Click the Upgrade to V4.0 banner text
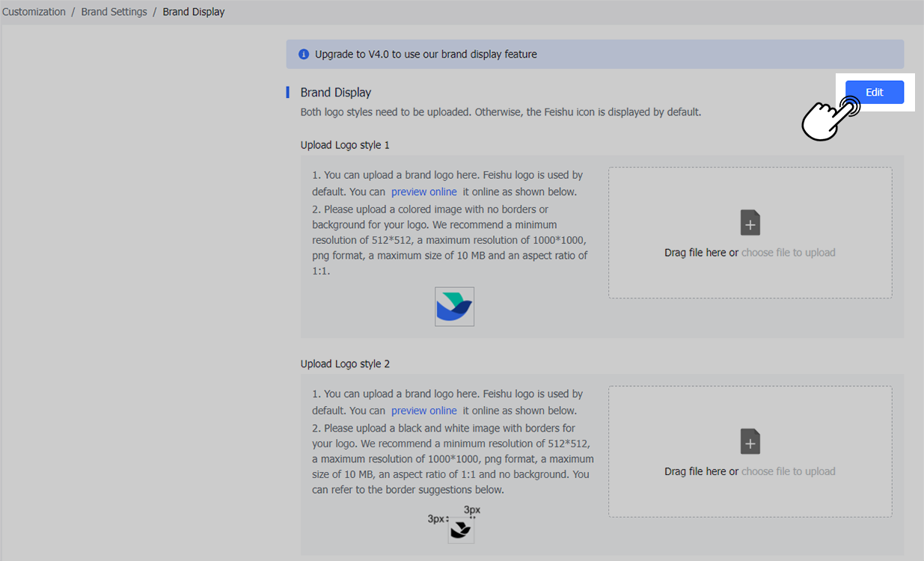The image size is (924, 561). pos(426,54)
